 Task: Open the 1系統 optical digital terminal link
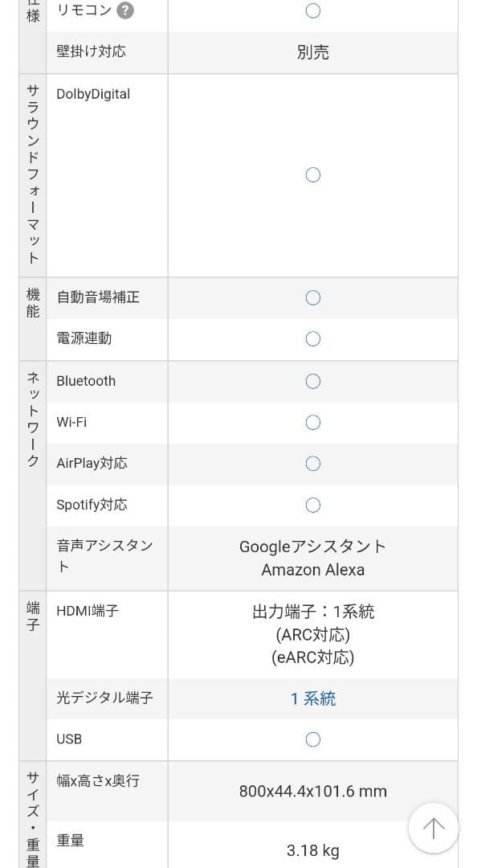pyautogui.click(x=312, y=698)
